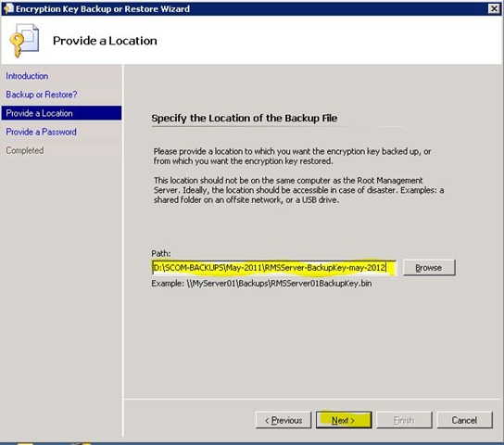The height and width of the screenshot is (445, 504).
Task: Click the 'Encryption Key Backup or Restore Wizard' title text
Action: (103, 8)
